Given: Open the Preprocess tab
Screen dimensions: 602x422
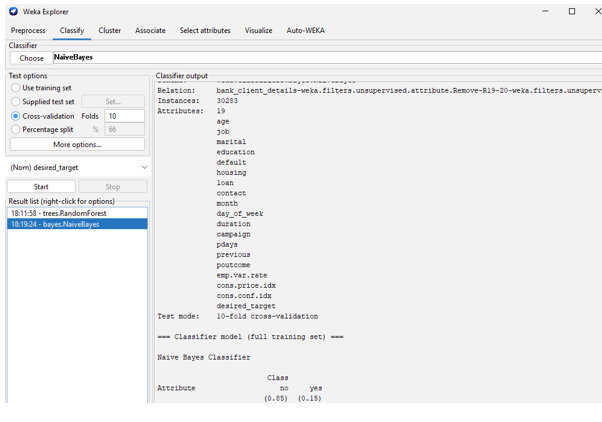Looking at the screenshot, I should pyautogui.click(x=28, y=30).
